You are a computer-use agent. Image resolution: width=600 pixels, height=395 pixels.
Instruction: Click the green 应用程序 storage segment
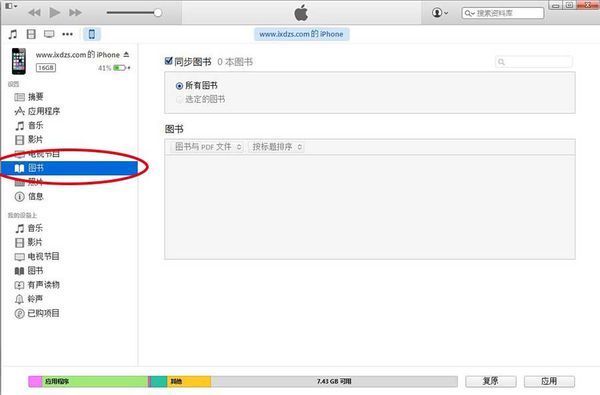coord(95,381)
